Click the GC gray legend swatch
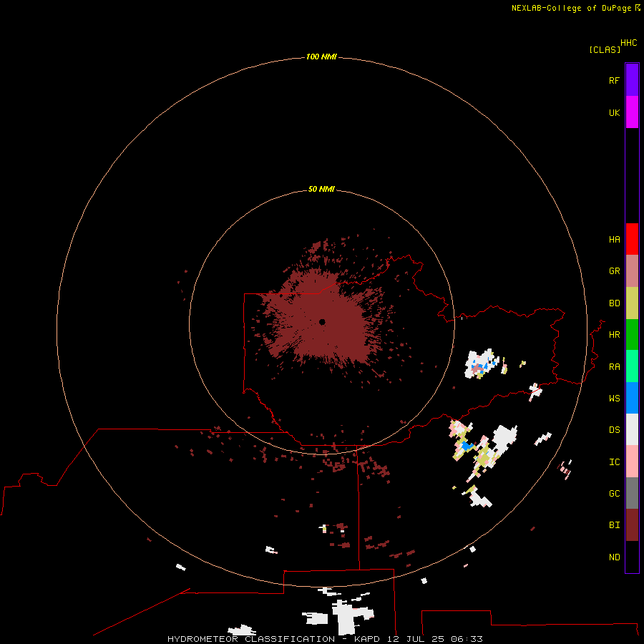Image resolution: width=644 pixels, height=644 pixels. pyautogui.click(x=632, y=493)
